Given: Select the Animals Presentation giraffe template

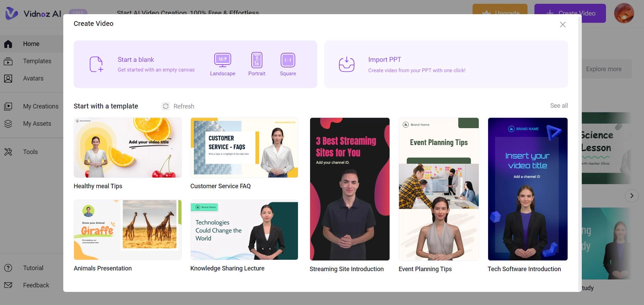Looking at the screenshot, I should 128,230.
